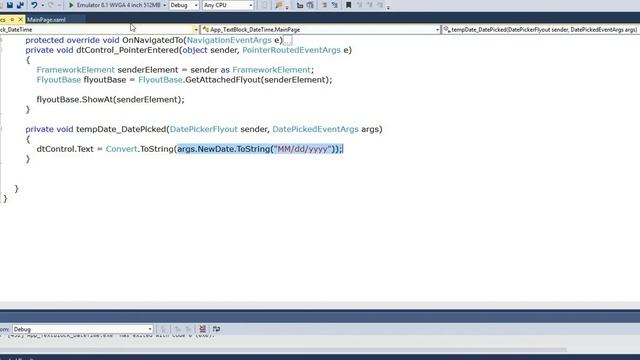Open the tempDate_DatePicked member dropdown
The image size is (640, 360).
coord(541,29)
